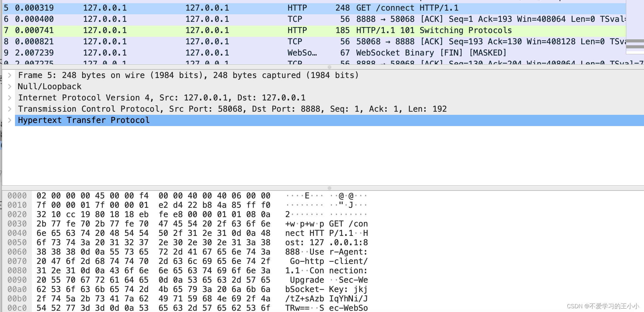Click ASCII text 'GET /con' in hex pane
Image resolution: width=644 pixels, height=312 pixels.
tap(349, 224)
